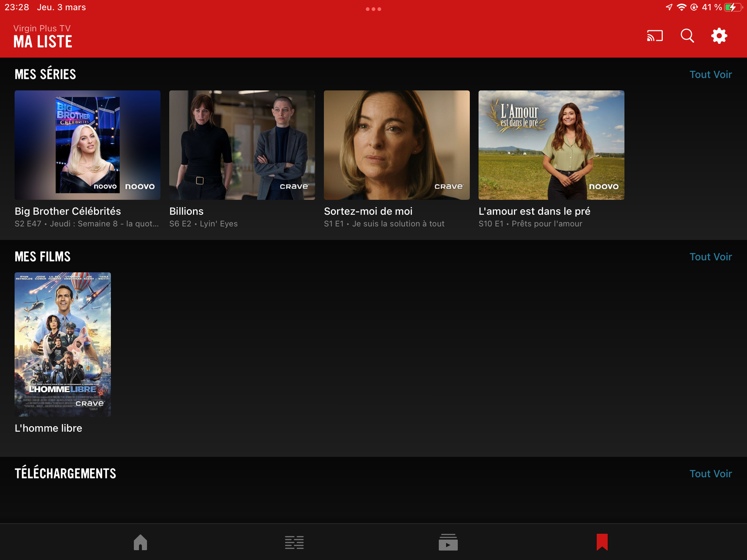This screenshot has height=560, width=747.
Task: Tap the three-dot multitasking indicator at top
Action: coord(373,9)
